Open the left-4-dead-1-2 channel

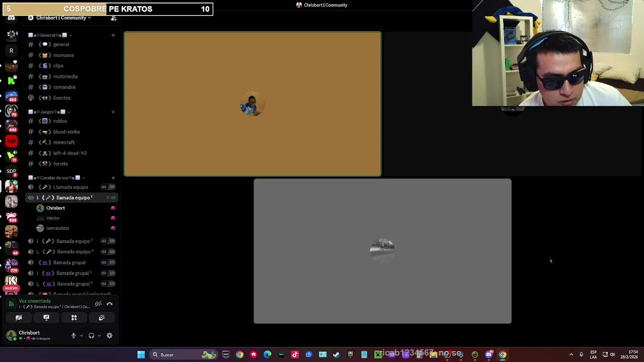(x=72, y=153)
